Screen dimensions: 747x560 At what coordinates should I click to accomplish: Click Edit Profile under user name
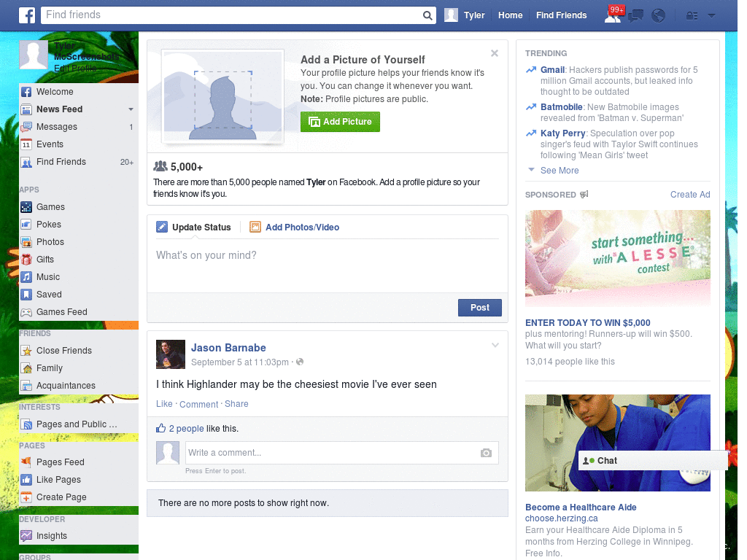click(75, 68)
